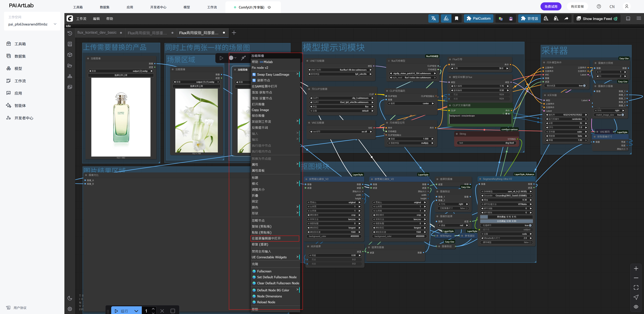Image resolution: width=644 pixels, height=314 pixels.
Task: Toggle dark mode moon icon
Action: [x=70, y=298]
